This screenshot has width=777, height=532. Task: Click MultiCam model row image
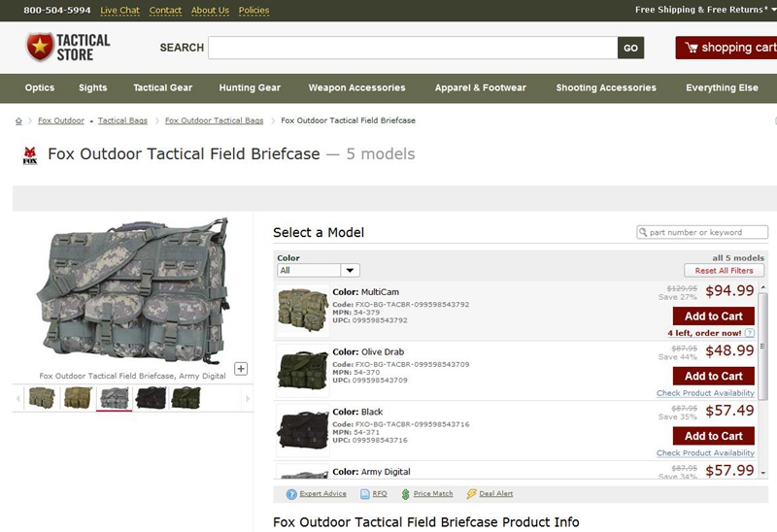pos(303,310)
